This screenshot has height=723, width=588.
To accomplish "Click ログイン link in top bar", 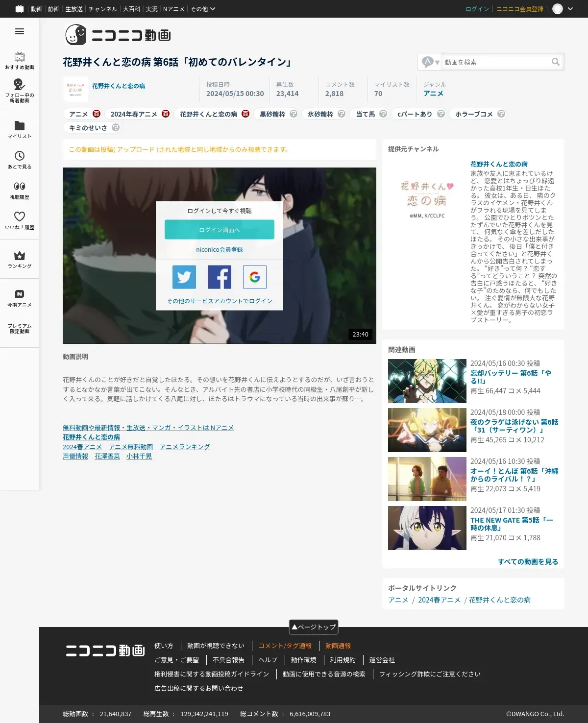I will pyautogui.click(x=477, y=9).
